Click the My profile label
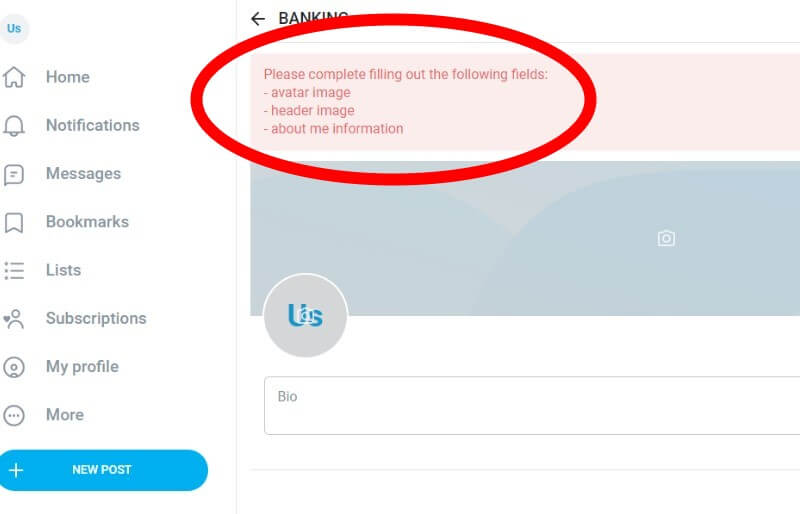 (x=82, y=367)
